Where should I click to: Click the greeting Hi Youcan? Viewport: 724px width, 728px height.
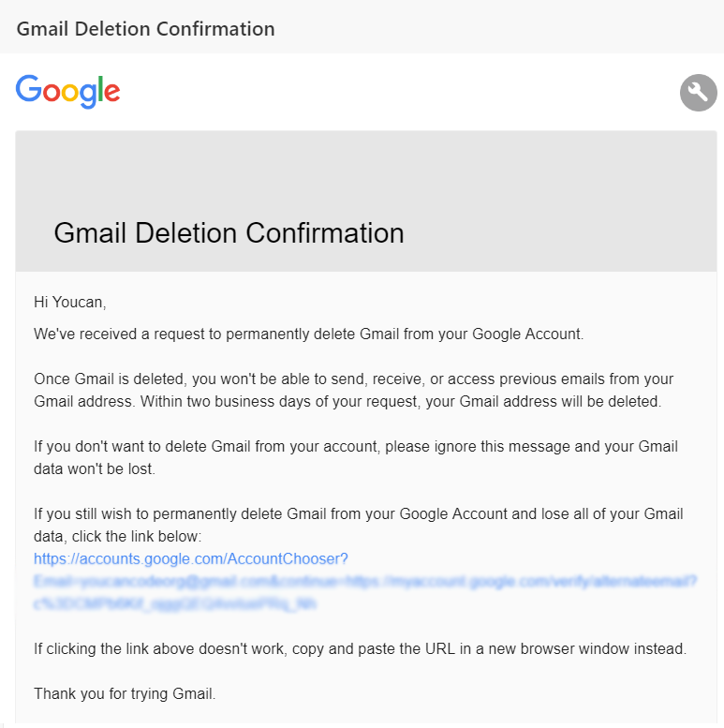click(x=70, y=303)
